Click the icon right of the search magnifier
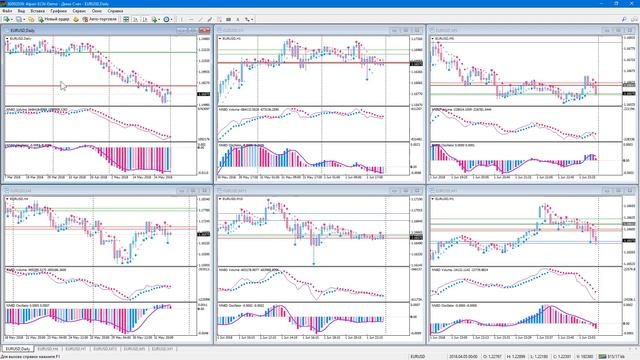 634,19
